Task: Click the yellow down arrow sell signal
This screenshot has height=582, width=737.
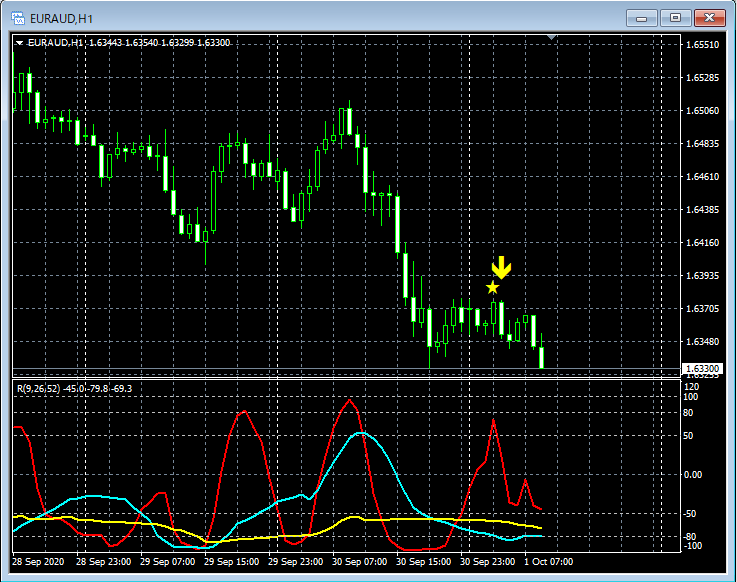Action: click(502, 267)
